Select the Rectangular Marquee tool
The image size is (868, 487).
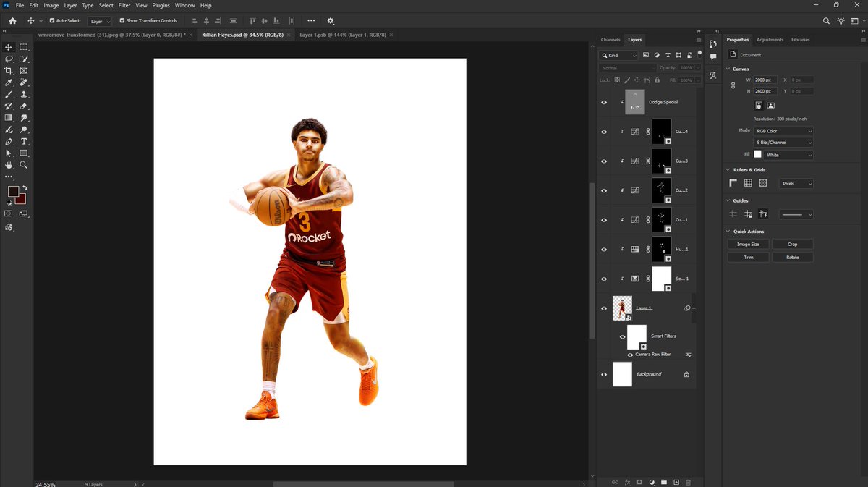(x=24, y=47)
